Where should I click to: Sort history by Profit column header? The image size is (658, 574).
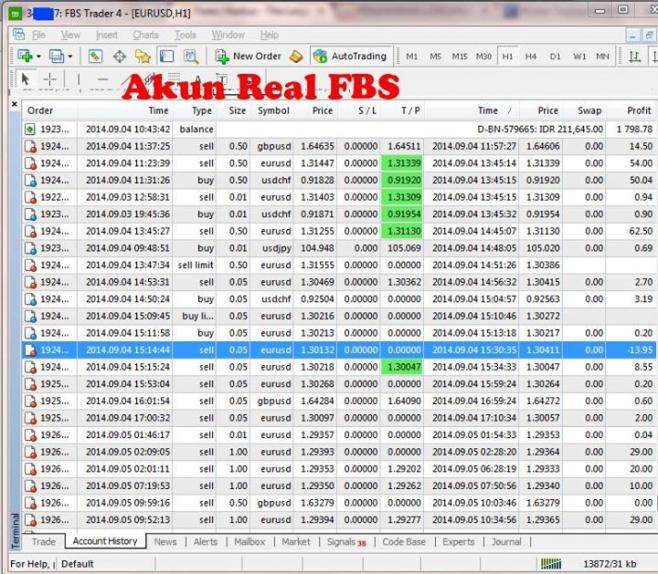pos(639,110)
